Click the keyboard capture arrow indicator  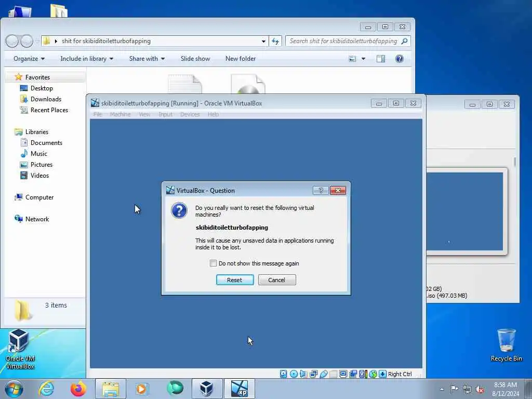(382, 374)
